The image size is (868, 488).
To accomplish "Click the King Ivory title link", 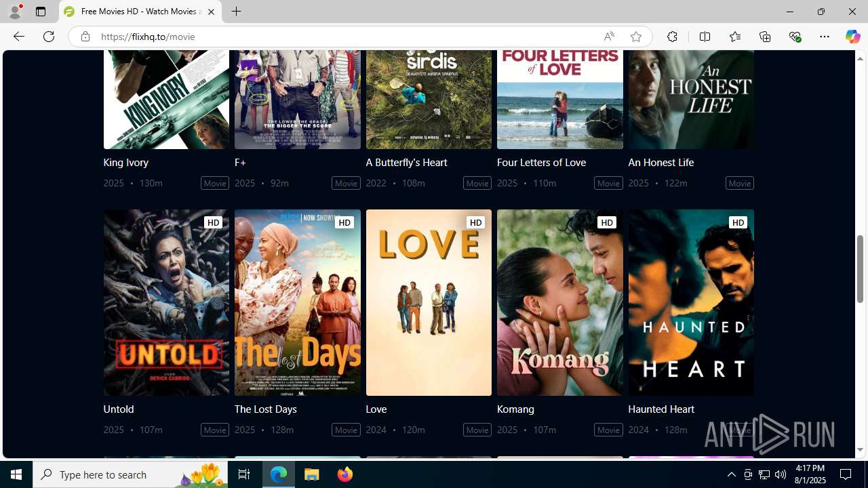I will click(125, 162).
